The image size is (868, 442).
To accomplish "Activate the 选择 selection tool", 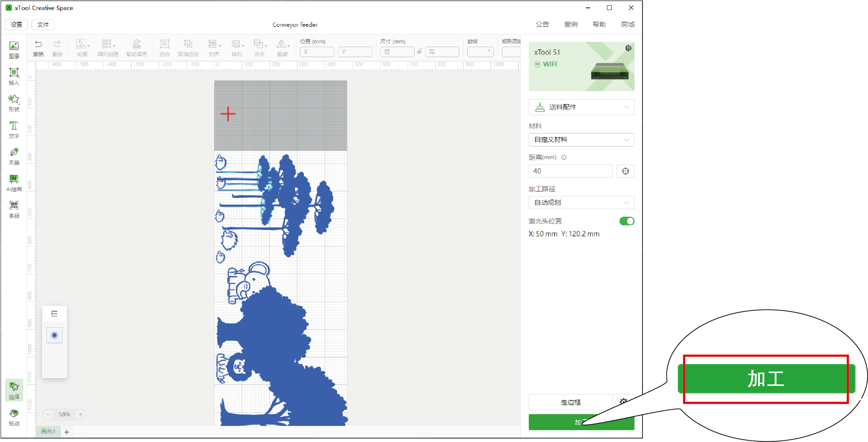I will [14, 390].
